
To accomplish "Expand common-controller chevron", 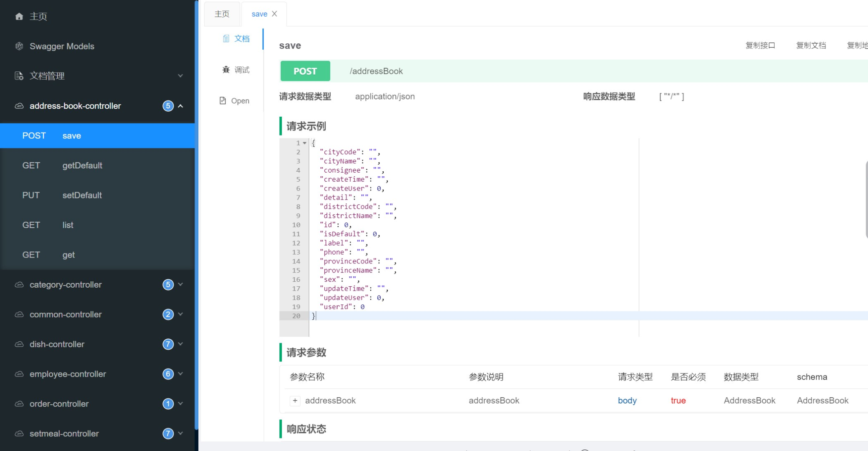I will pos(180,314).
